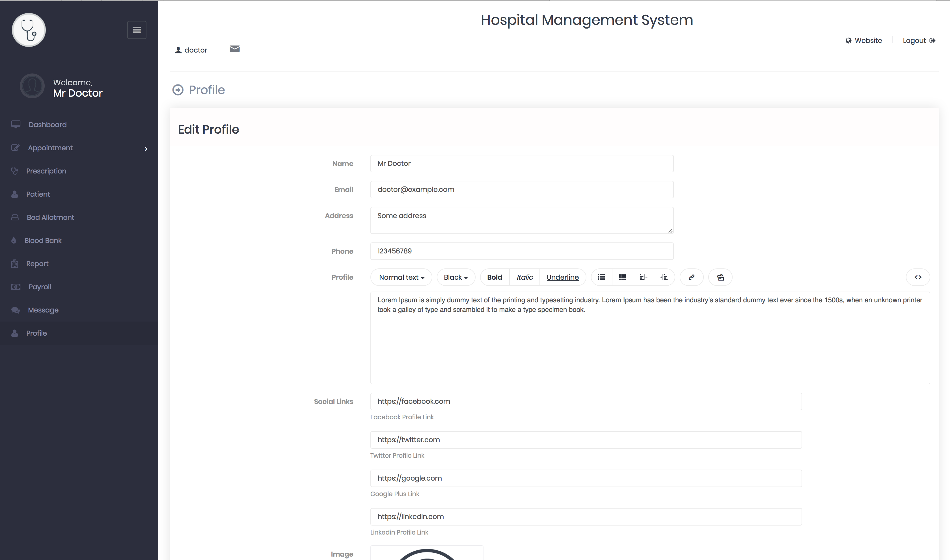Click the Payroll money icon
The image size is (950, 560).
16,287
